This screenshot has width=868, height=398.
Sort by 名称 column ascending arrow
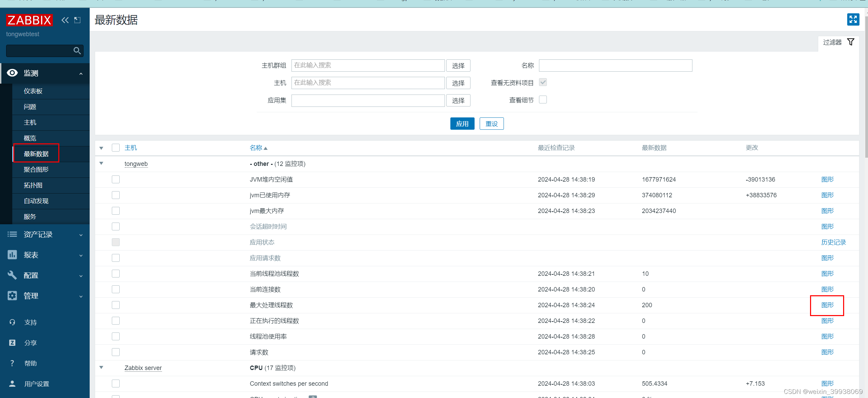(266, 148)
